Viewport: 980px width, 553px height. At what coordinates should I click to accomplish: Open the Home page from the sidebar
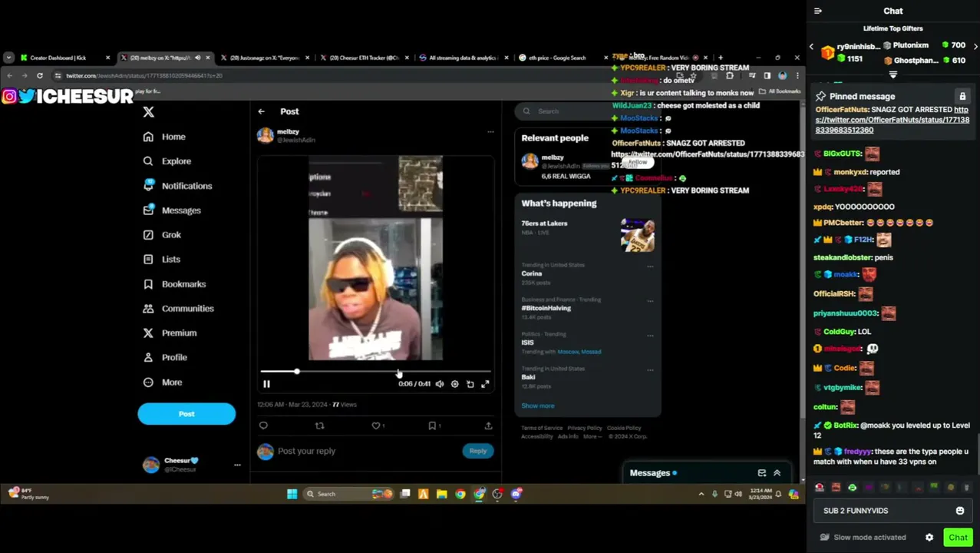(x=164, y=137)
